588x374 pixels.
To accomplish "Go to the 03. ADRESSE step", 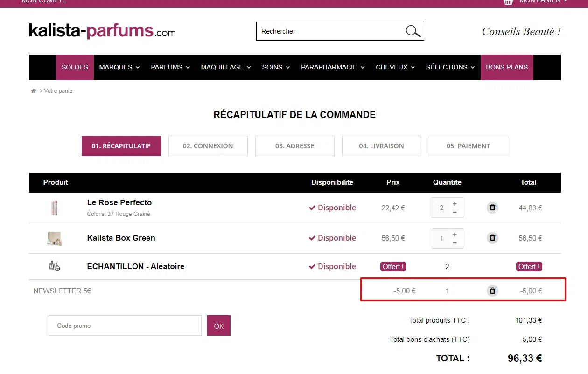I will click(x=295, y=146).
